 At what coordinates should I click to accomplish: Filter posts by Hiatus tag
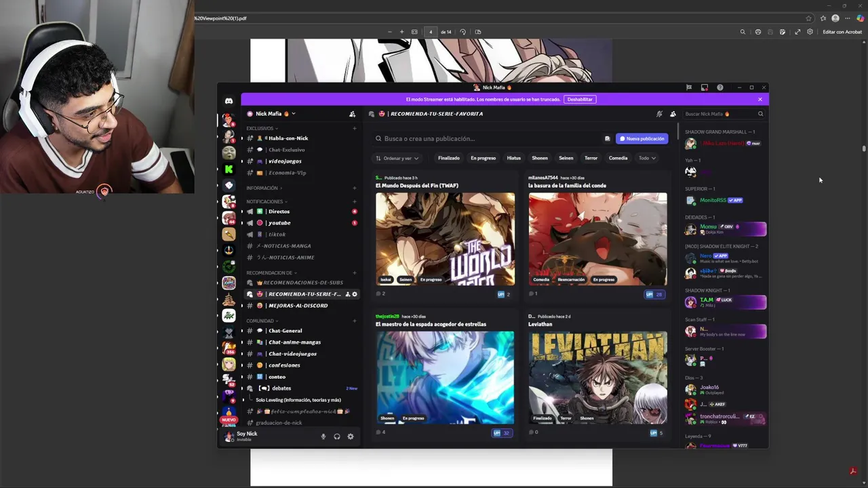[x=514, y=158]
